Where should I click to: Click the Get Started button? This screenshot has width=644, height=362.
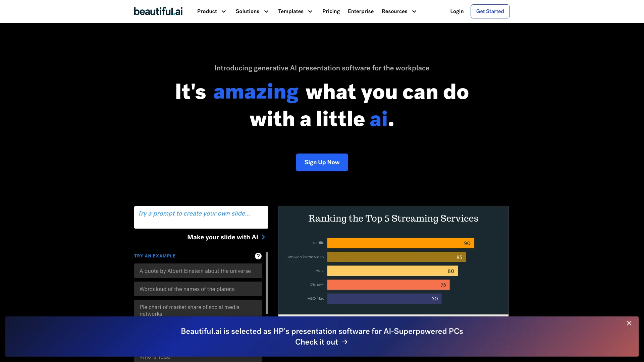[490, 11]
